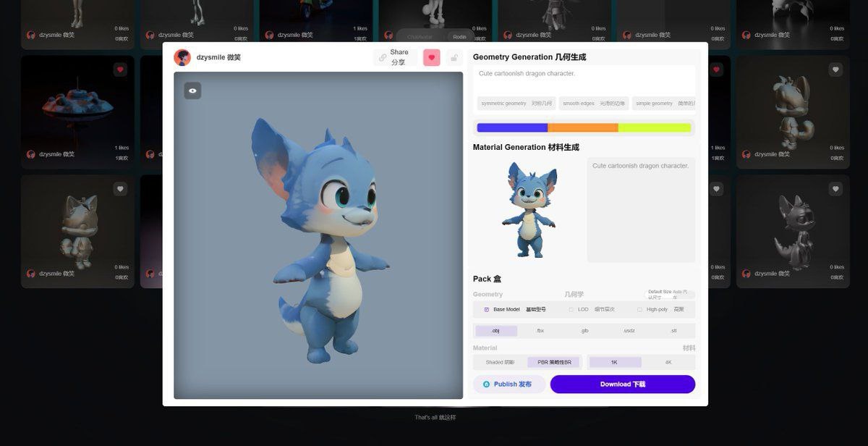This screenshot has width=868, height=446.
Task: Select the fbx file format
Action: tap(540, 331)
